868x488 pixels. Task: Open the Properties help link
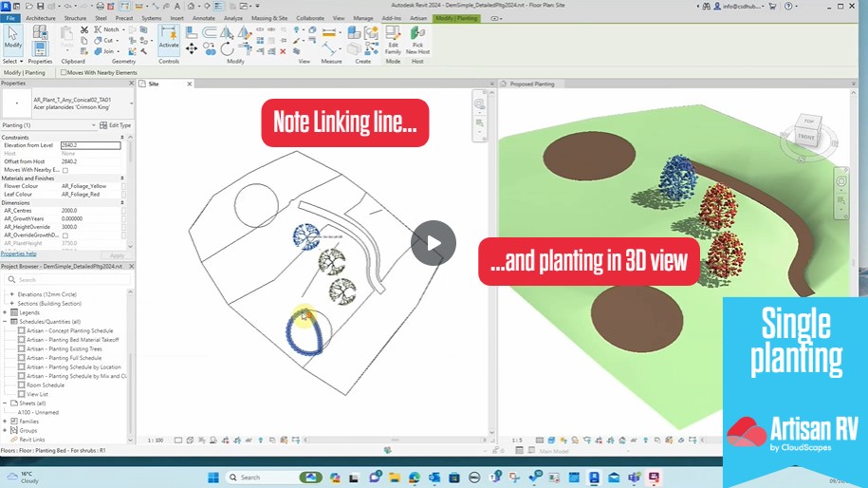(19, 254)
